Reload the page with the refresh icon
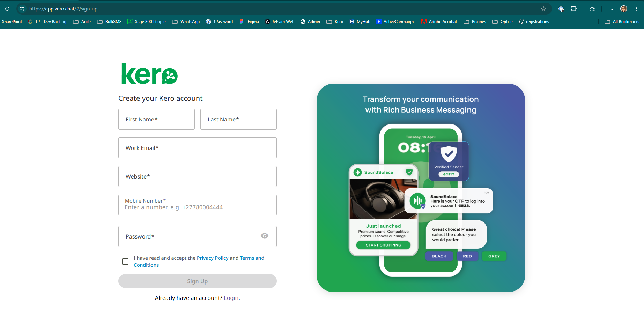 pyautogui.click(x=7, y=9)
